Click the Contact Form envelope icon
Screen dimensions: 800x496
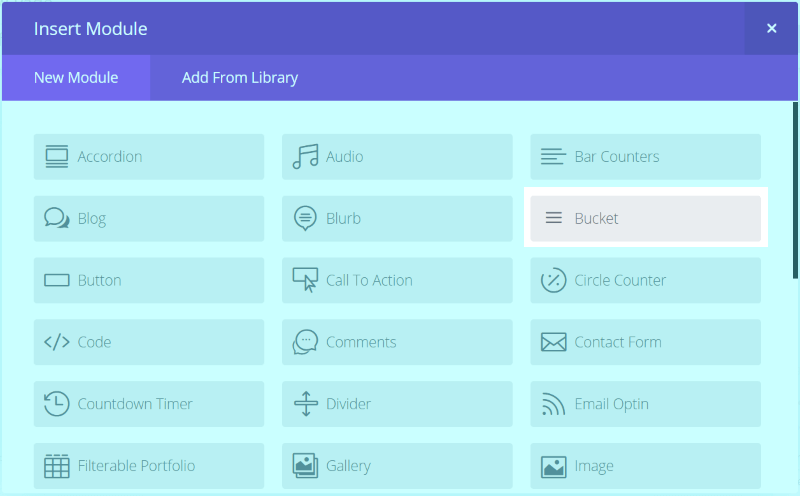click(553, 343)
